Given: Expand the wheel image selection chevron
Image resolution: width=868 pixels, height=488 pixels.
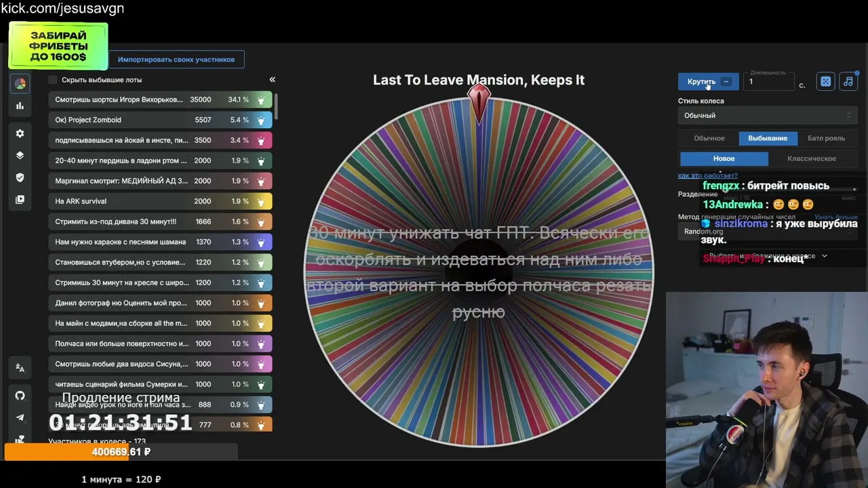Looking at the screenshot, I should [825, 256].
